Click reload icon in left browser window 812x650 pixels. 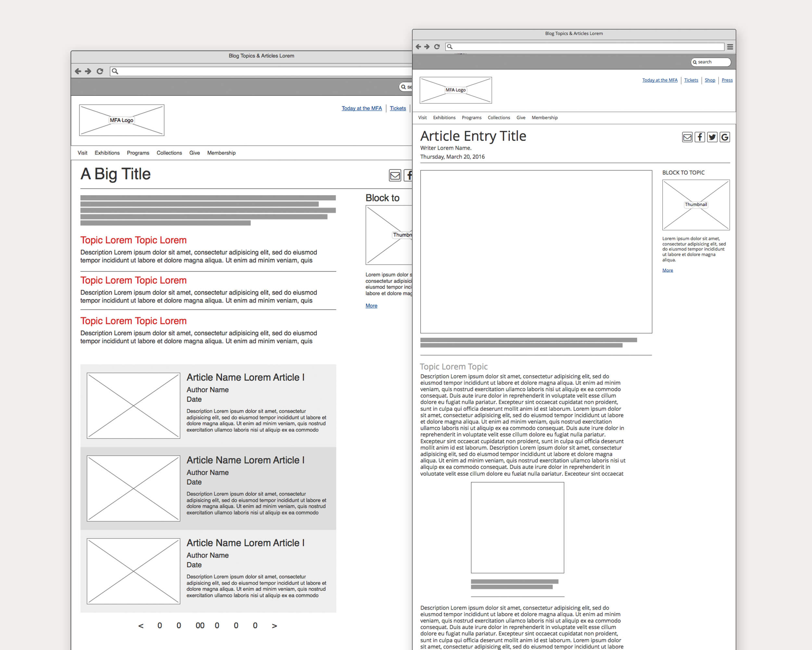(100, 71)
